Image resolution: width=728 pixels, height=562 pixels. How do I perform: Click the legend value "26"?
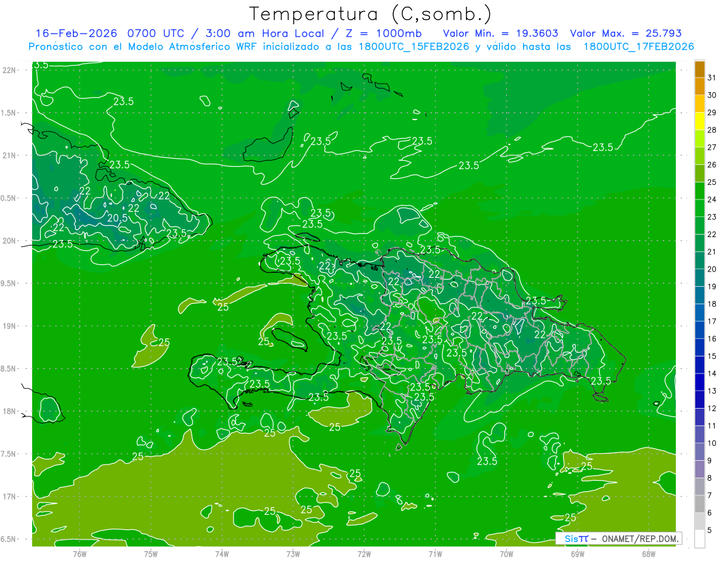712,165
